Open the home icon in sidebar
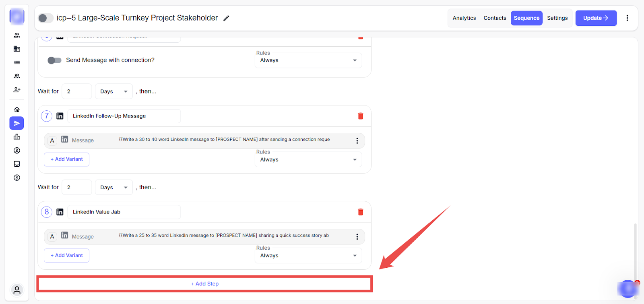This screenshot has height=304, width=644. [17, 110]
